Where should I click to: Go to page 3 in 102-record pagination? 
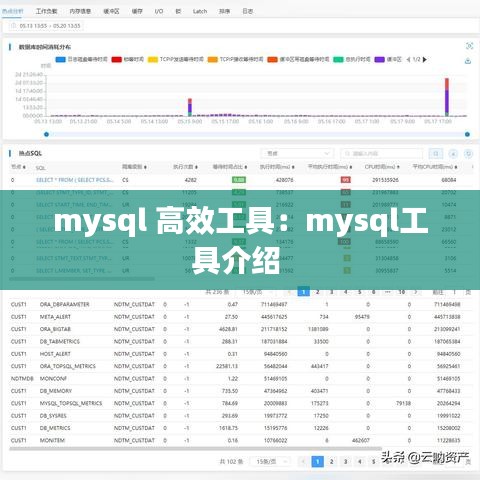345,462
